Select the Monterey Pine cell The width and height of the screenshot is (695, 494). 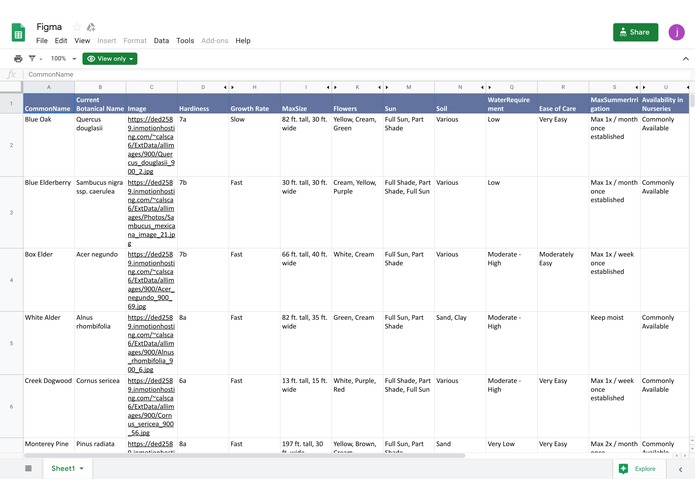tap(49, 445)
